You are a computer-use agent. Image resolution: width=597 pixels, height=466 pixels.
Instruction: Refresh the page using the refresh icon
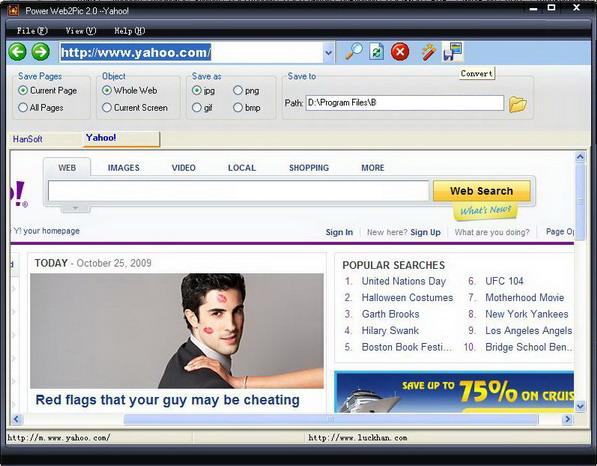tap(376, 52)
